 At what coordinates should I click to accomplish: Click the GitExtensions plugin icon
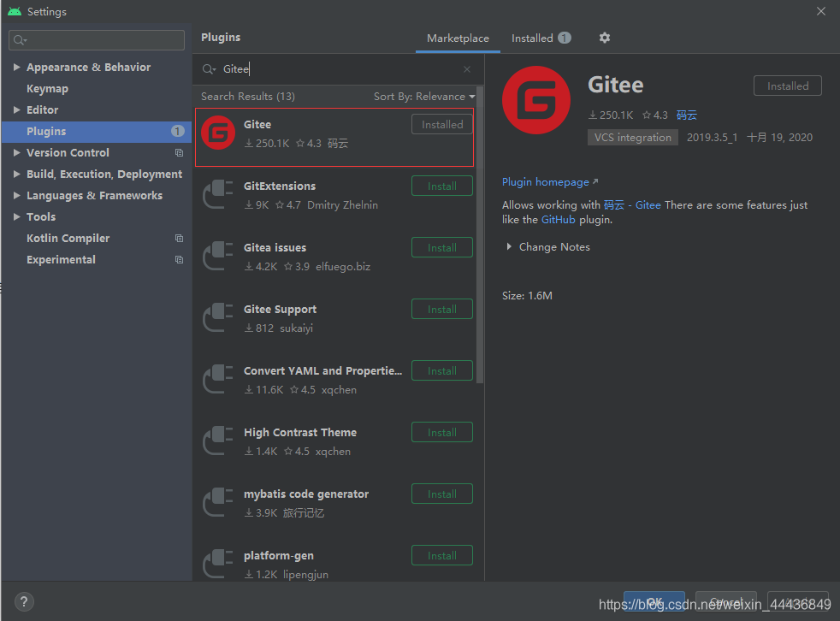[x=218, y=194]
